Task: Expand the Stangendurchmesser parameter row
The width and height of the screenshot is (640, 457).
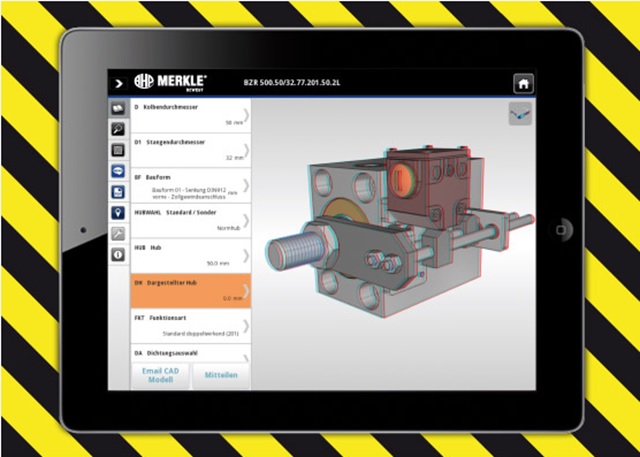Action: pos(190,149)
